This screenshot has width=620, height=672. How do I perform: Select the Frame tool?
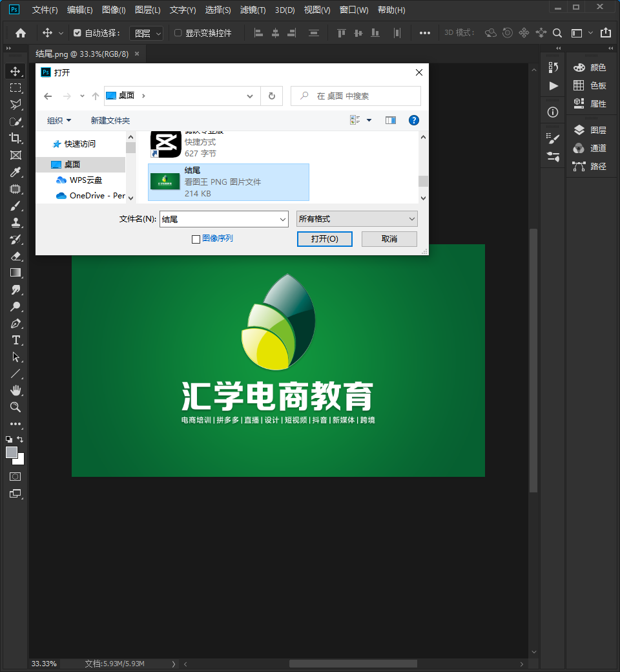tap(15, 155)
